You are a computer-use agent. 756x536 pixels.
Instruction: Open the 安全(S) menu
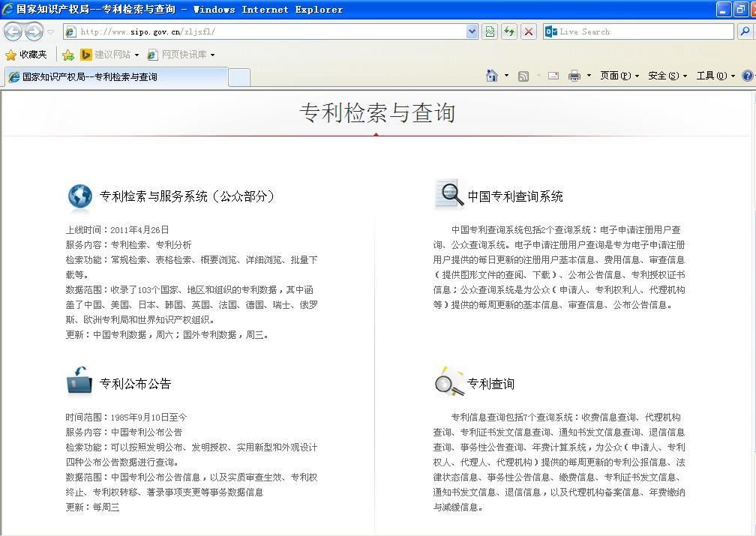click(x=667, y=76)
